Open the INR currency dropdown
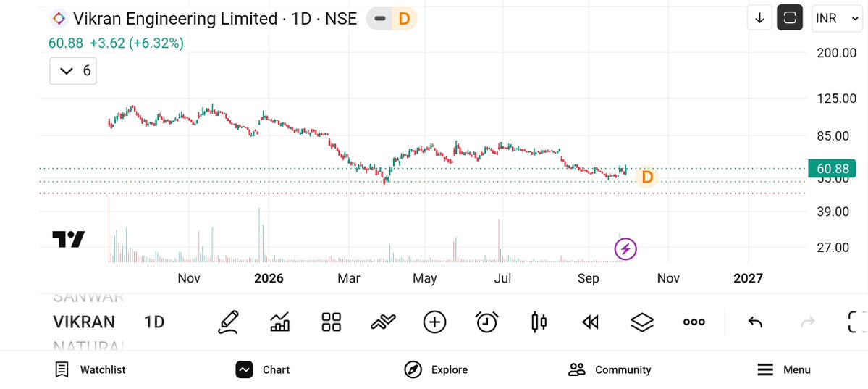The width and height of the screenshot is (868, 389). tap(837, 18)
